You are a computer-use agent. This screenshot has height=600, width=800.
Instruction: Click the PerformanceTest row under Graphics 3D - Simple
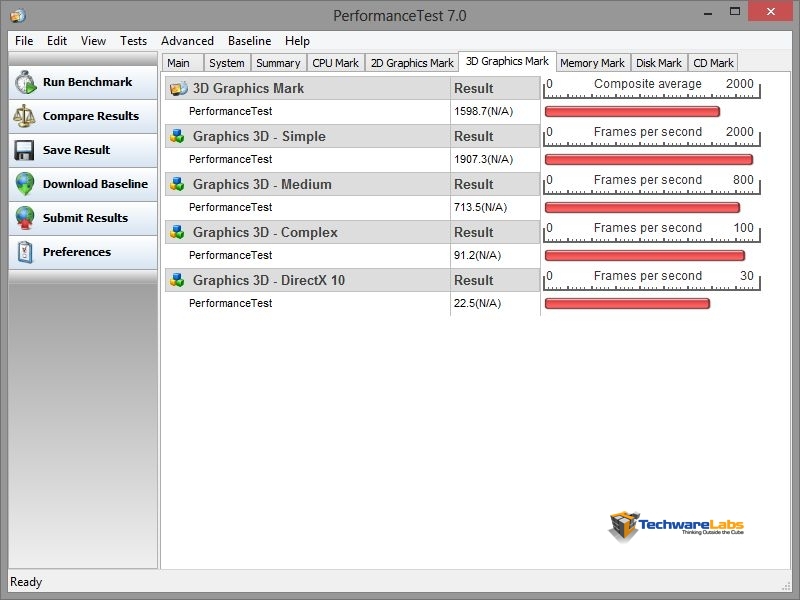[308, 160]
